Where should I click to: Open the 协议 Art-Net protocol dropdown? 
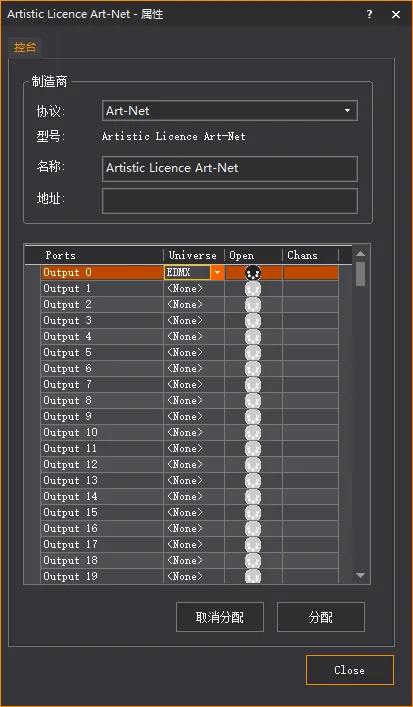click(x=230, y=110)
